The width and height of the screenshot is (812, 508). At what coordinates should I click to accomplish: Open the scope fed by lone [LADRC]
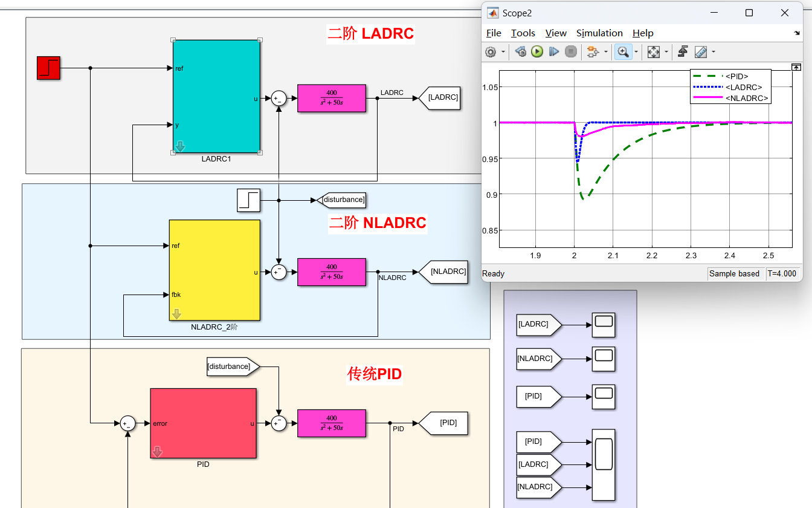click(604, 325)
